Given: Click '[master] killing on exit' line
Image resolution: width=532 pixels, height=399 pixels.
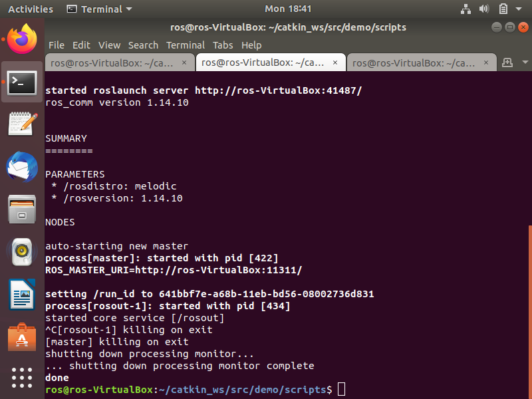Looking at the screenshot, I should click(x=117, y=342).
